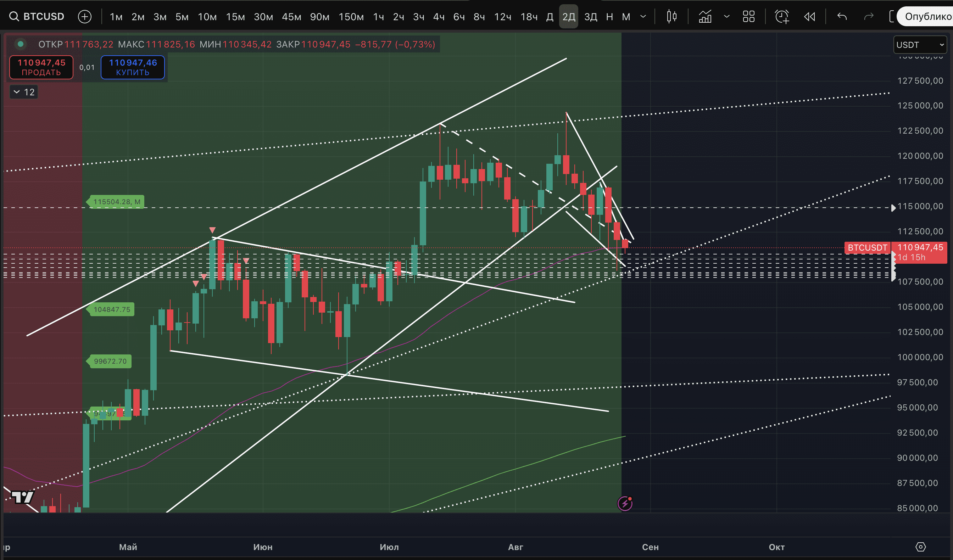The image size is (953, 560).
Task: Collapse the 12 indicators legend
Action: pyautogui.click(x=24, y=92)
